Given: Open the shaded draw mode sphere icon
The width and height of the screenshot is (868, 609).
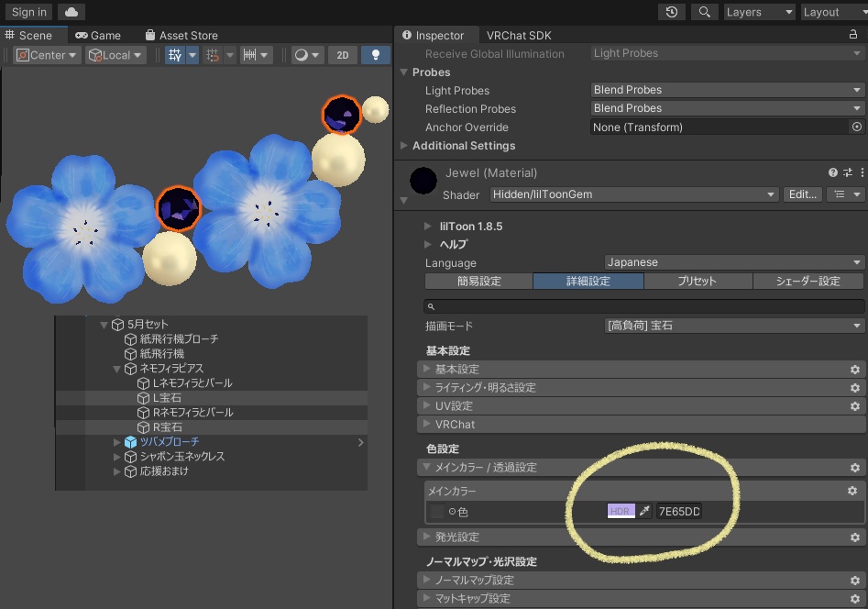Looking at the screenshot, I should pyautogui.click(x=302, y=55).
